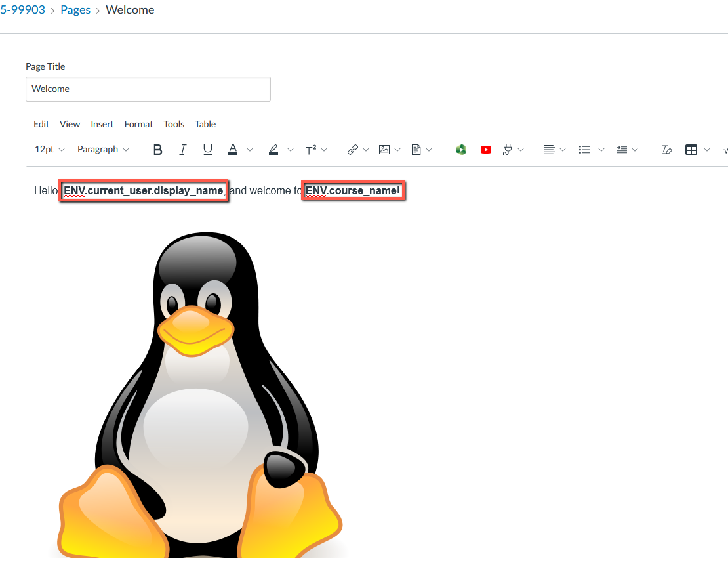Click the ENV.course_name text
This screenshot has width=728, height=569.
tap(352, 191)
